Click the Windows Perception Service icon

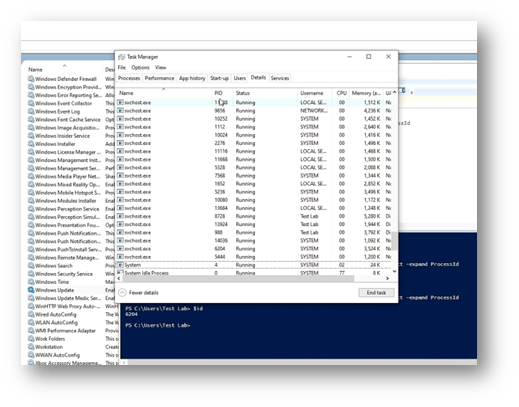click(x=31, y=209)
